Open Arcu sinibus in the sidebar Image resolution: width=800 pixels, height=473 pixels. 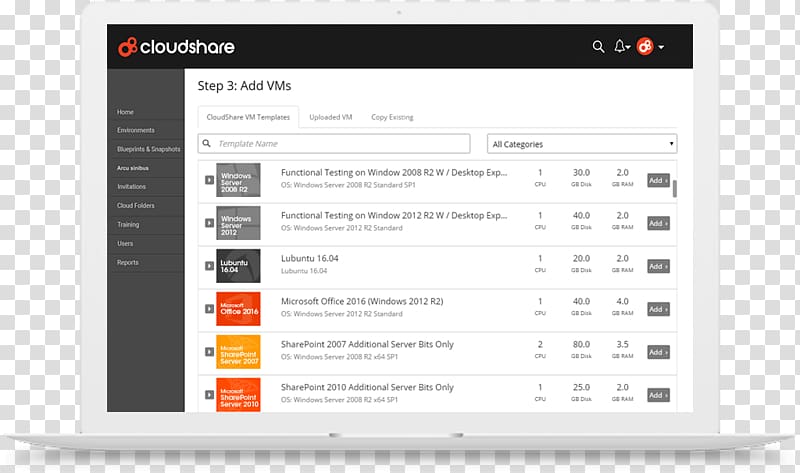click(133, 168)
